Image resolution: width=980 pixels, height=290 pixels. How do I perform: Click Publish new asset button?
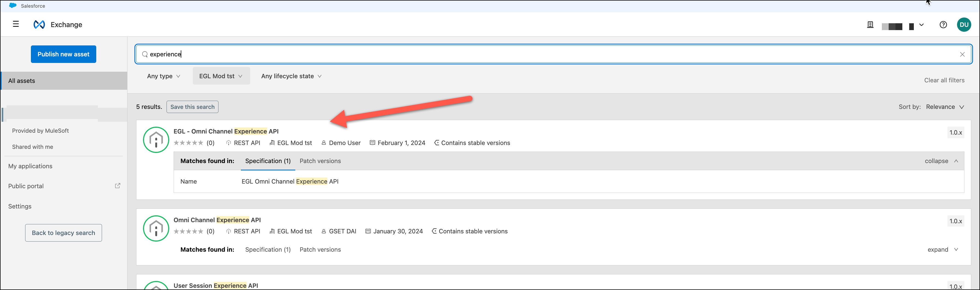click(x=63, y=54)
